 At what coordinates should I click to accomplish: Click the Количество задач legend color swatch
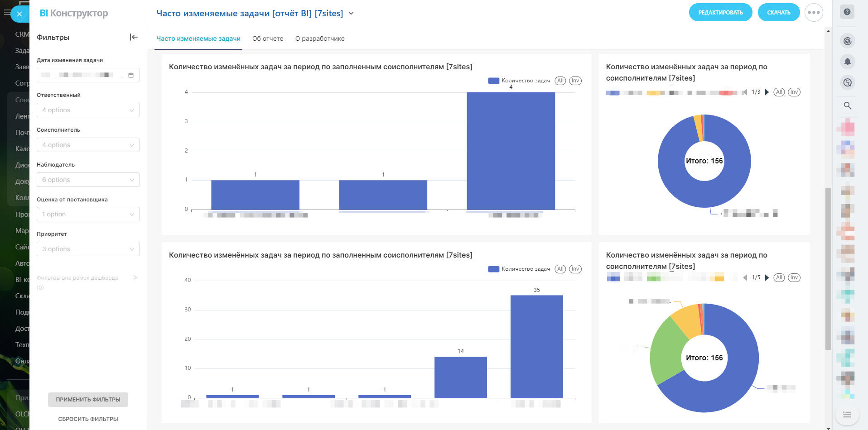493,81
